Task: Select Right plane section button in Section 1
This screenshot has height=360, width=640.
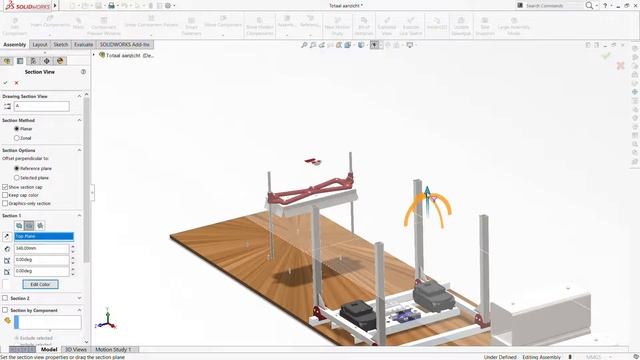Action: pyautogui.click(x=40, y=225)
